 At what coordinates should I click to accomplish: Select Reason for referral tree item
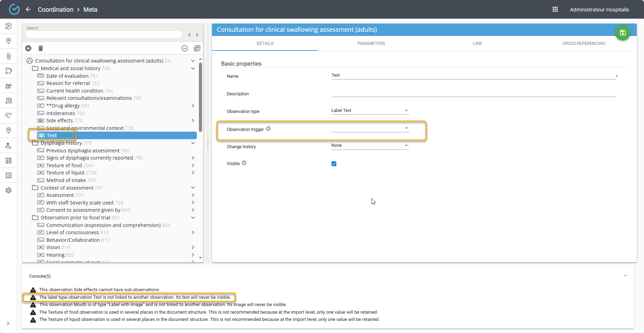coord(68,83)
